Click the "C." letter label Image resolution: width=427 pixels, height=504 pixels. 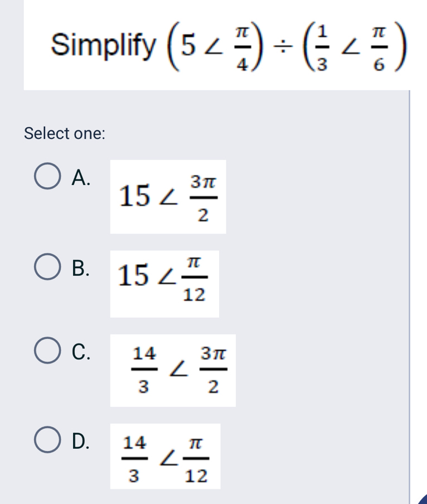click(x=81, y=352)
